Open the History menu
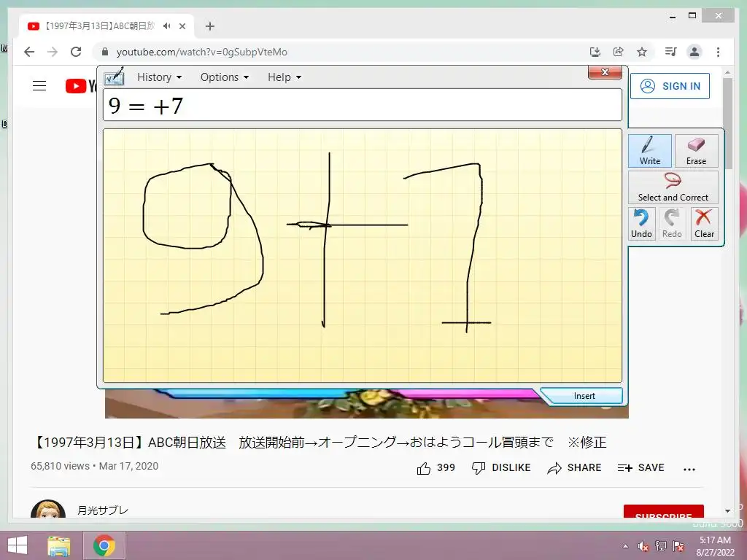The height and width of the screenshot is (560, 747). pyautogui.click(x=159, y=77)
